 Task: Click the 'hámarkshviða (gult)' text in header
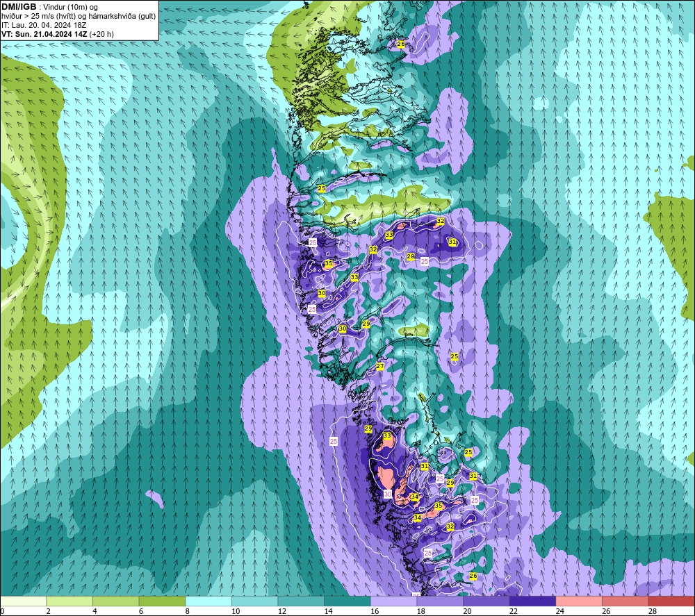coord(124,17)
